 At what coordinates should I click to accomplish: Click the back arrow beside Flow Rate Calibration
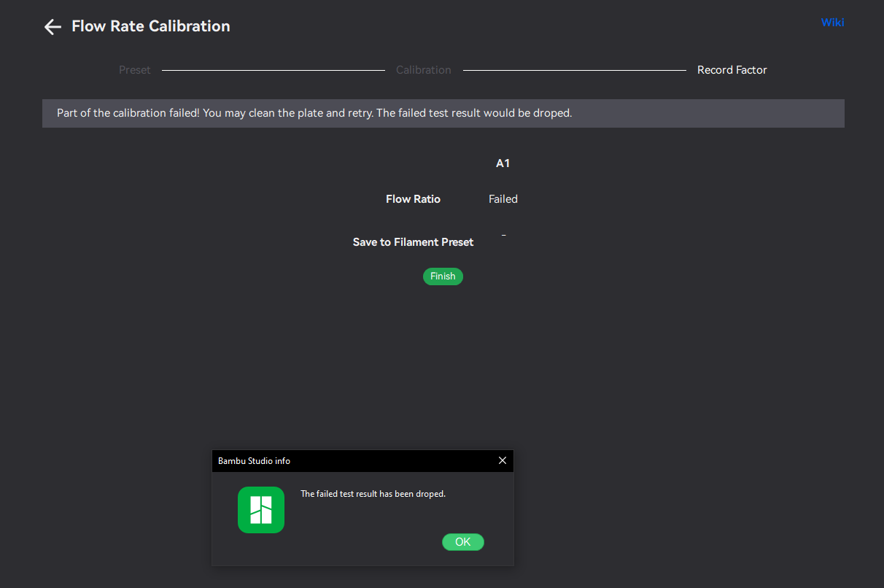[53, 27]
